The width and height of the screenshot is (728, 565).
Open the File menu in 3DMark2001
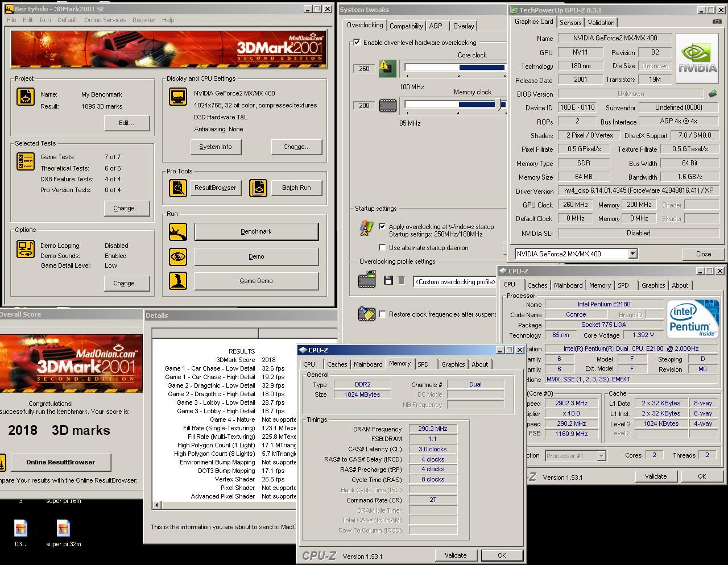[11, 20]
